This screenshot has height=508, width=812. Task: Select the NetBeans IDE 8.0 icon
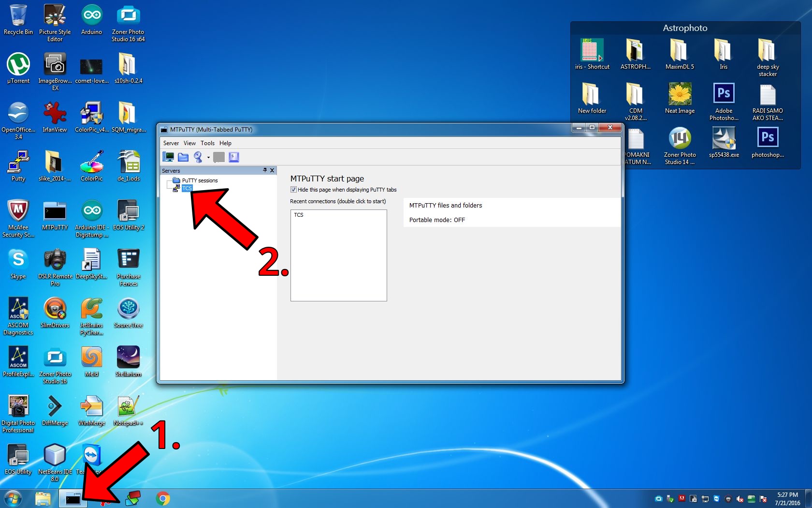coord(55,463)
